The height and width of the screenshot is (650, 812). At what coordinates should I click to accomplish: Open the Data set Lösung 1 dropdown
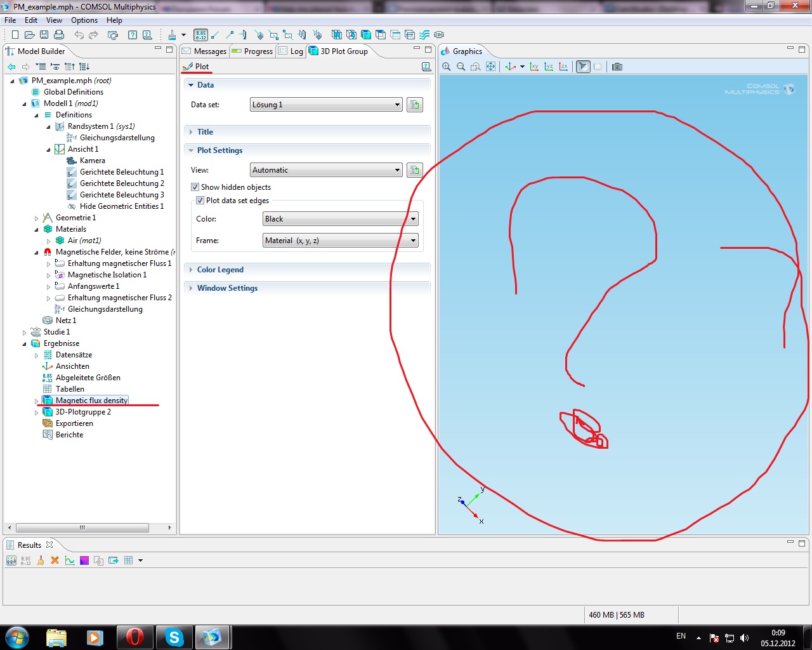(x=327, y=105)
